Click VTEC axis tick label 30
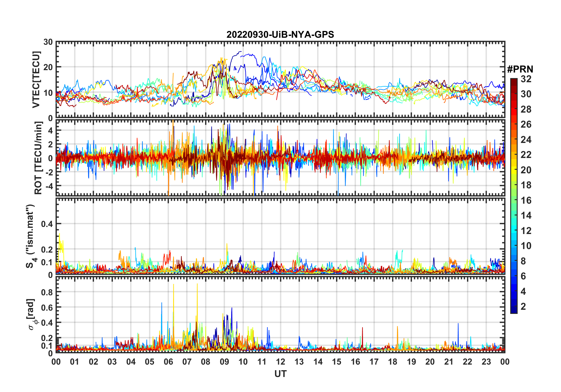Viewport: 561px width, 392px height. coord(48,42)
